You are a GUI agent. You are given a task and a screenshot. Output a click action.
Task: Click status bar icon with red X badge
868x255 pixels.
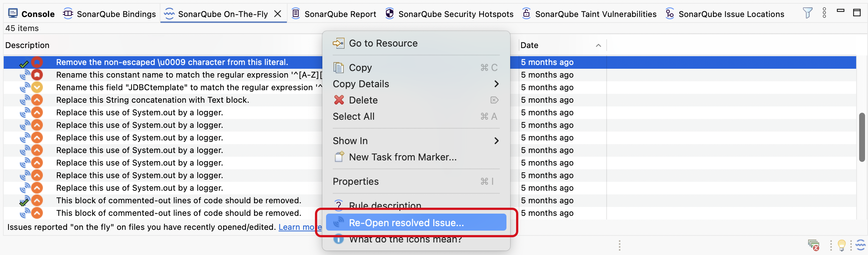tap(813, 245)
